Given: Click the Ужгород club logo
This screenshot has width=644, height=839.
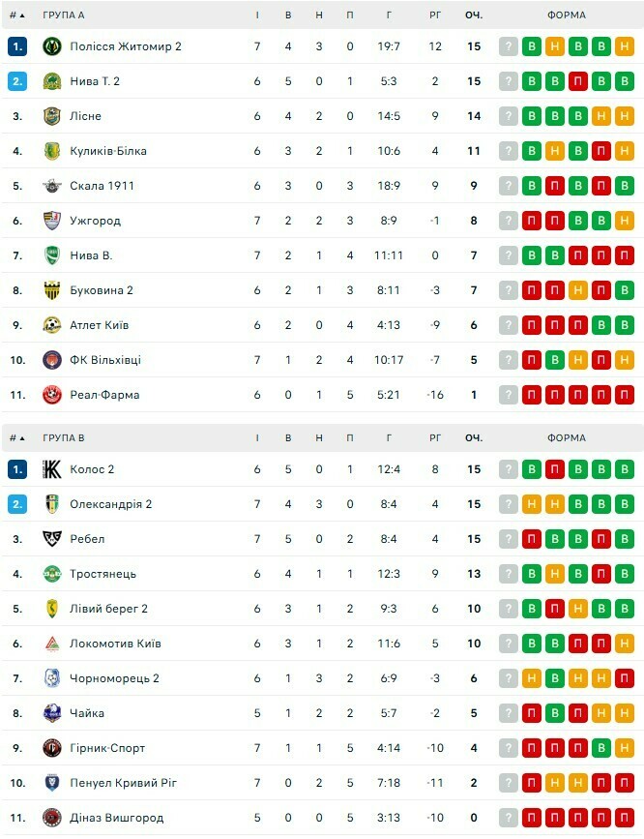Looking at the screenshot, I should [x=52, y=221].
